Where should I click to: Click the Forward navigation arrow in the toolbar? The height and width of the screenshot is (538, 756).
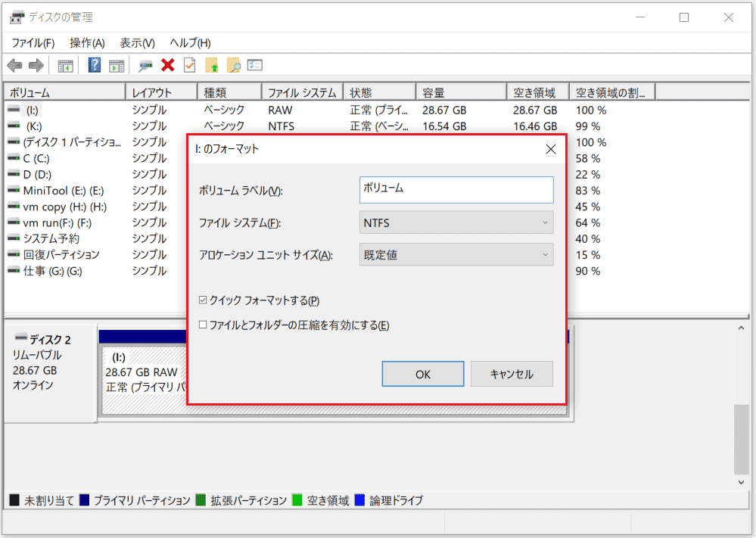tap(36, 65)
